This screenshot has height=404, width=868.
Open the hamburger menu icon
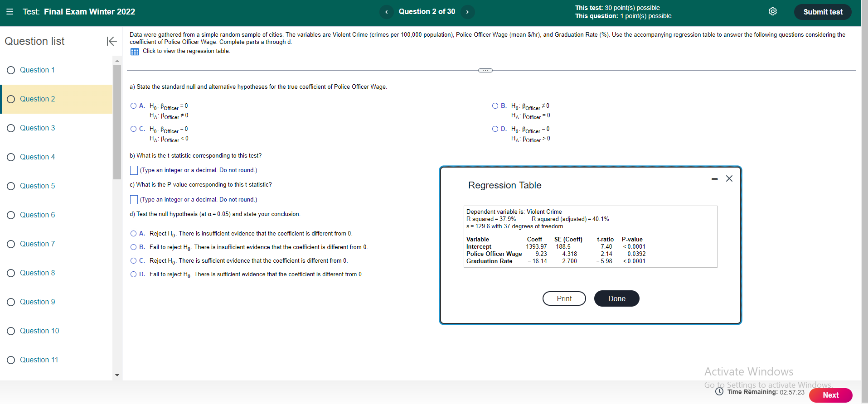click(10, 12)
